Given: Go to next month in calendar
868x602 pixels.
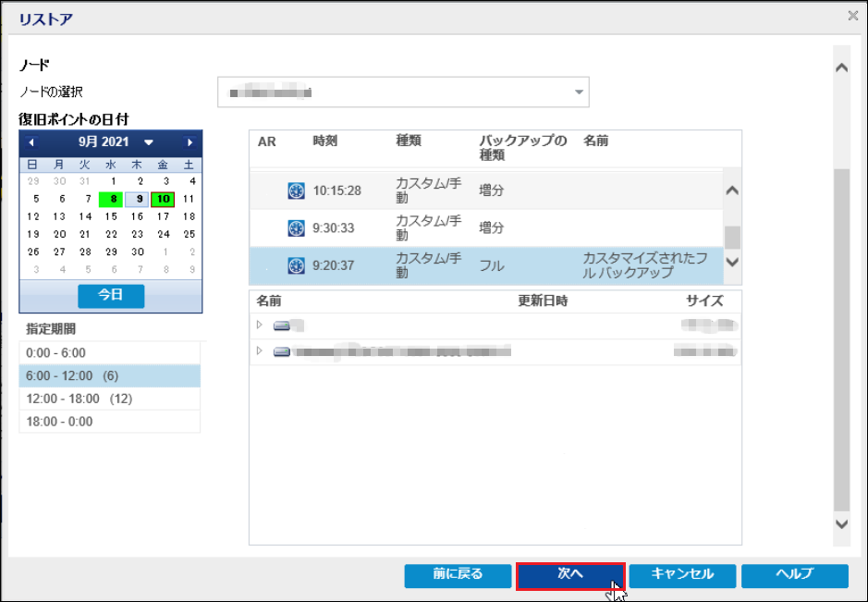Looking at the screenshot, I should [x=189, y=142].
